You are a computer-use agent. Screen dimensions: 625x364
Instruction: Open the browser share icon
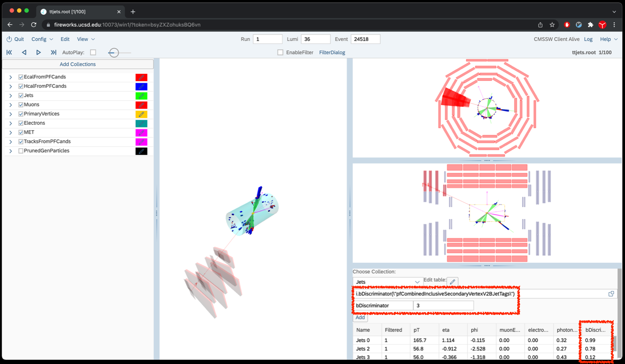click(540, 25)
